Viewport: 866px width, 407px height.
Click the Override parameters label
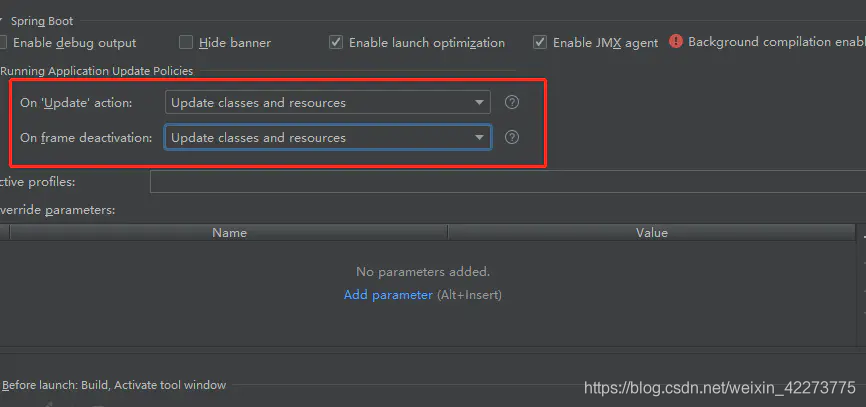[57, 210]
